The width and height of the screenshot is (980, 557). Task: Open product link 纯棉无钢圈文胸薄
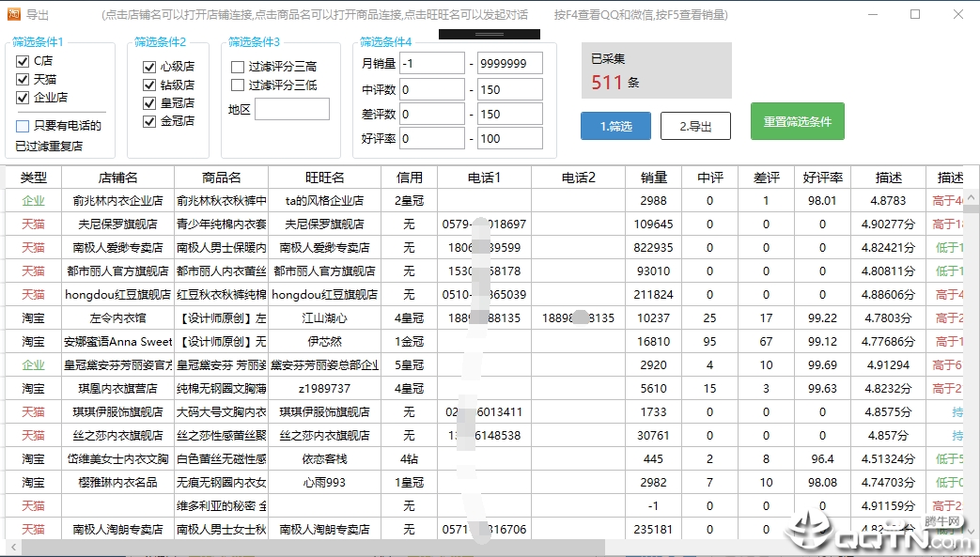point(221,388)
